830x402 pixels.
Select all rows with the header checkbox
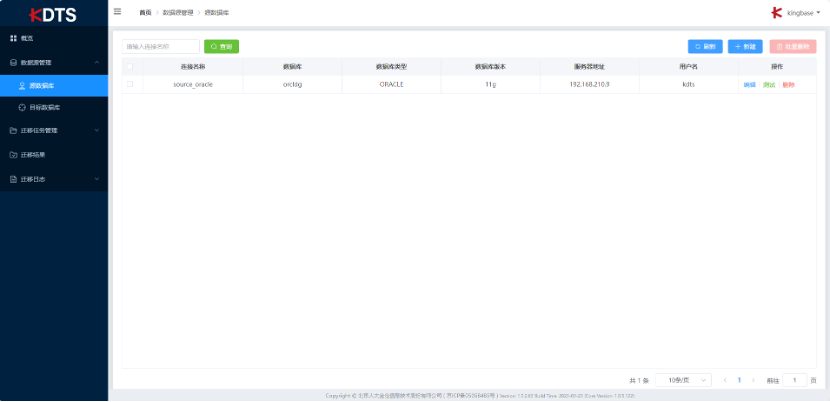coord(130,67)
